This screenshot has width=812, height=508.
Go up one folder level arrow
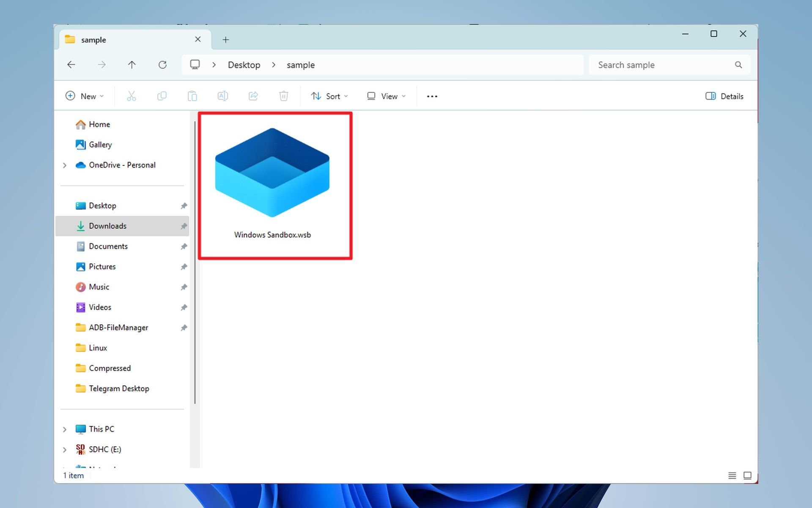(132, 65)
